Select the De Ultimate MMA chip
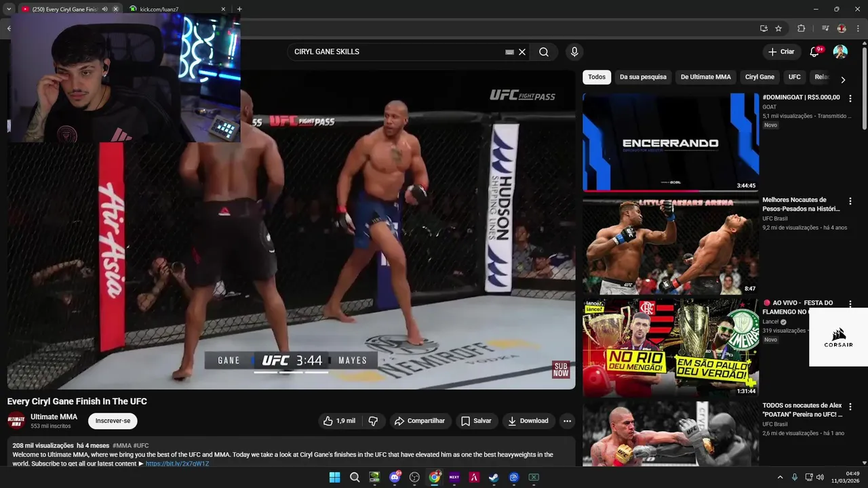This screenshot has height=488, width=868. tap(706, 77)
